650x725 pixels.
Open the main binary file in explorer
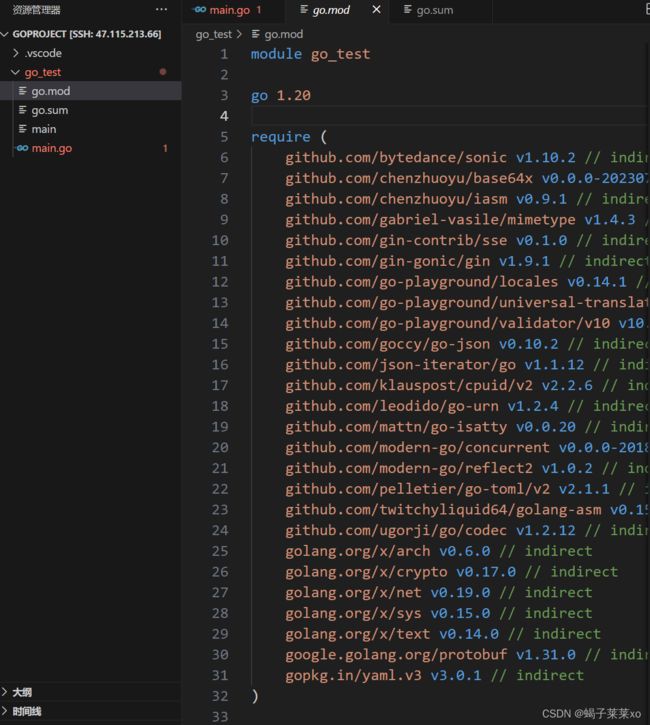[91, 129]
